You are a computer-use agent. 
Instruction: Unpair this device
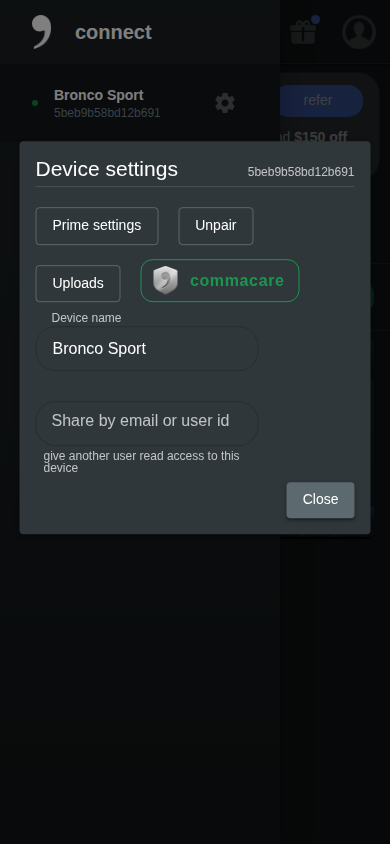click(216, 226)
